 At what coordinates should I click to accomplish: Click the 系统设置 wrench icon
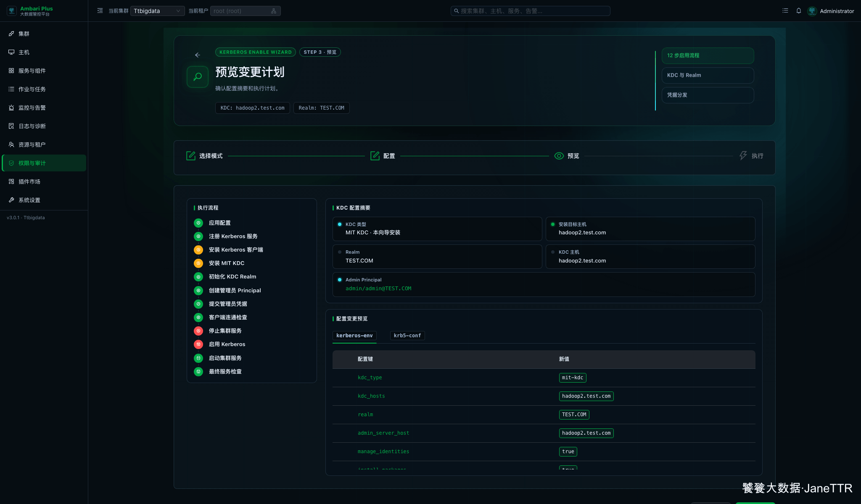(x=11, y=200)
